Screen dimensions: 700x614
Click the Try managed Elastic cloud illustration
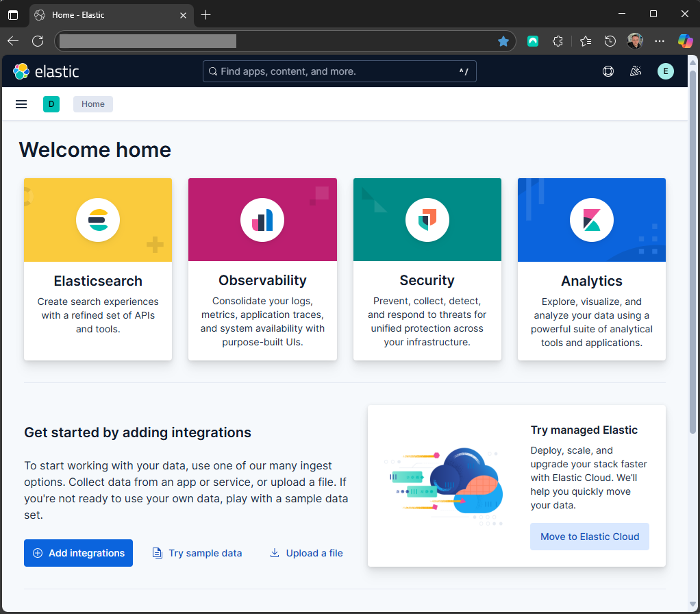pyautogui.click(x=445, y=487)
